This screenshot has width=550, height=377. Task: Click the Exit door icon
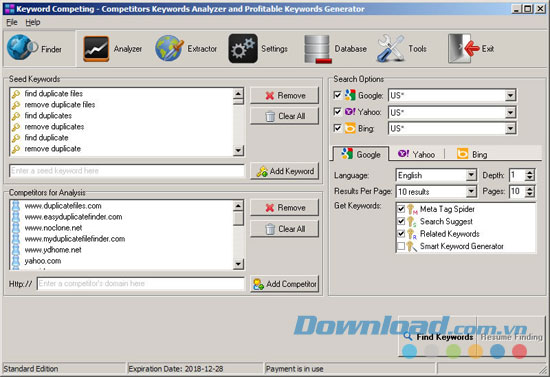[464, 48]
